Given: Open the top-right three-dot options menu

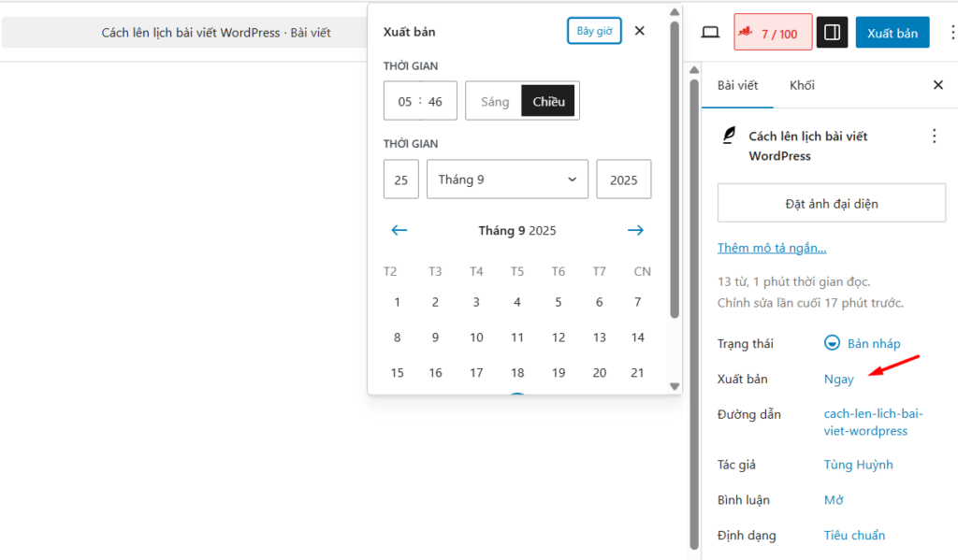Looking at the screenshot, I should (951, 33).
